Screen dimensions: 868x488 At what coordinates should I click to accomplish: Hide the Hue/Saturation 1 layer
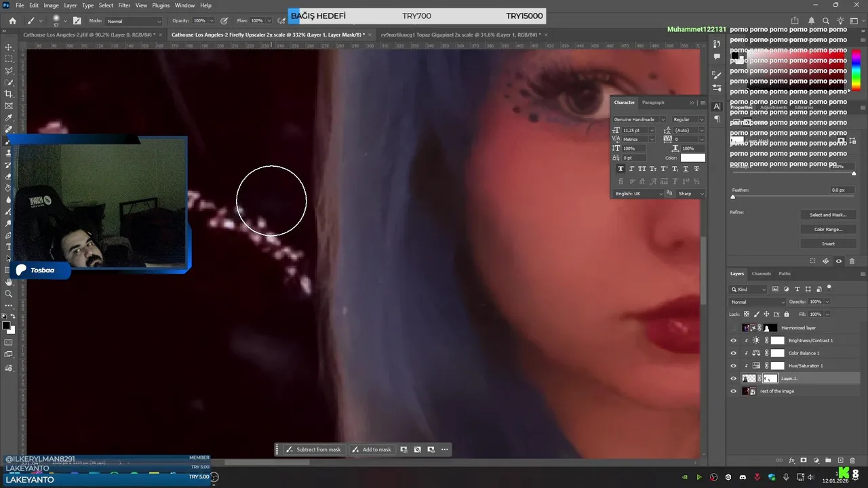(x=733, y=366)
